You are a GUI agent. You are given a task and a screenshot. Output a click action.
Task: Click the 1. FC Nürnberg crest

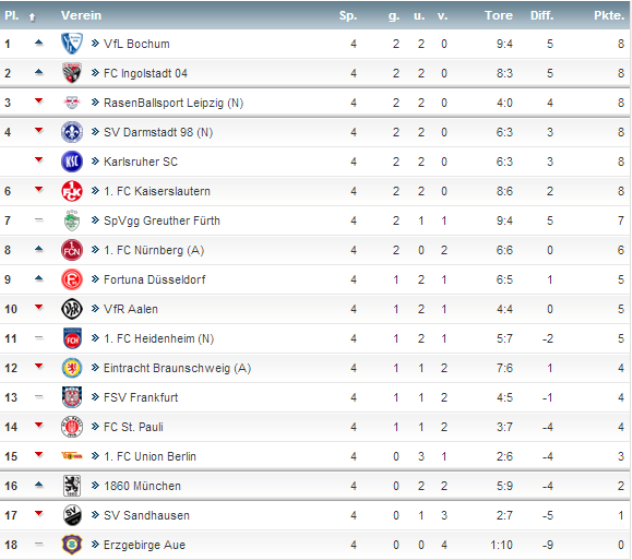tap(72, 250)
